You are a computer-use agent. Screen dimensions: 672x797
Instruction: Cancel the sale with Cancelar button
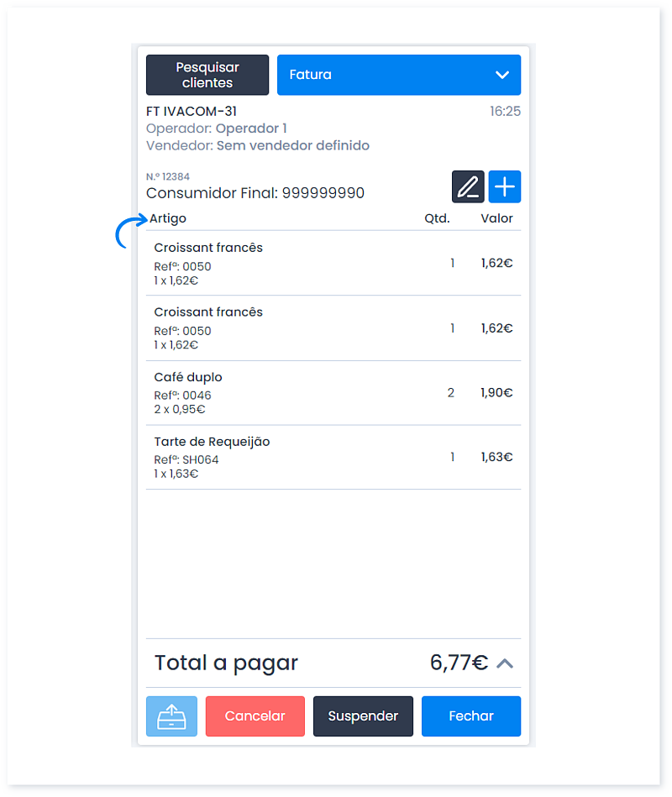[255, 716]
